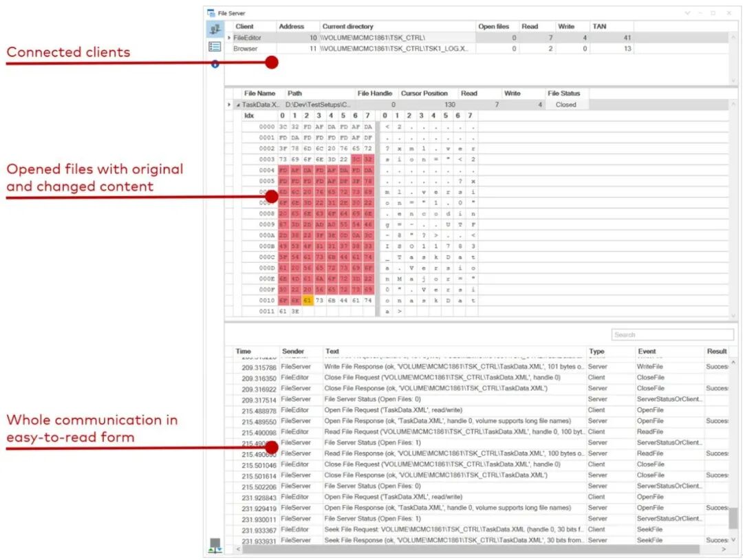Select the log entry at 215.488978
The height and width of the screenshot is (560, 743).
tap(482, 410)
